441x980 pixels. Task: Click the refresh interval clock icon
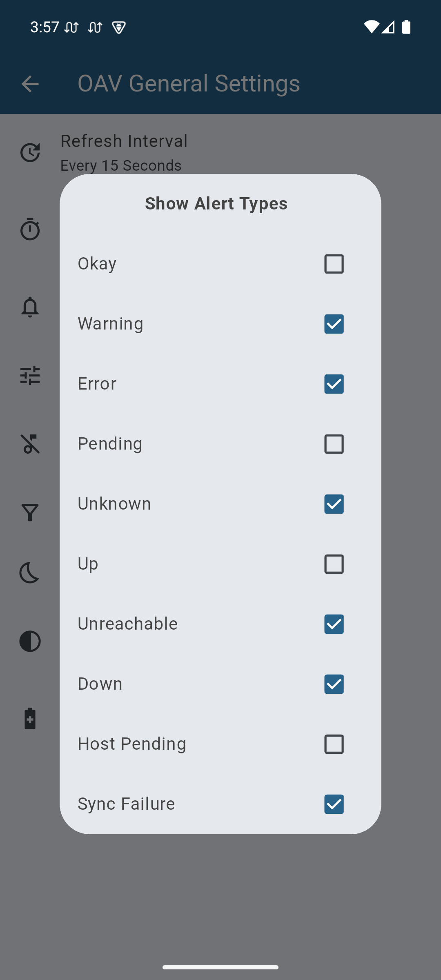coord(30,153)
